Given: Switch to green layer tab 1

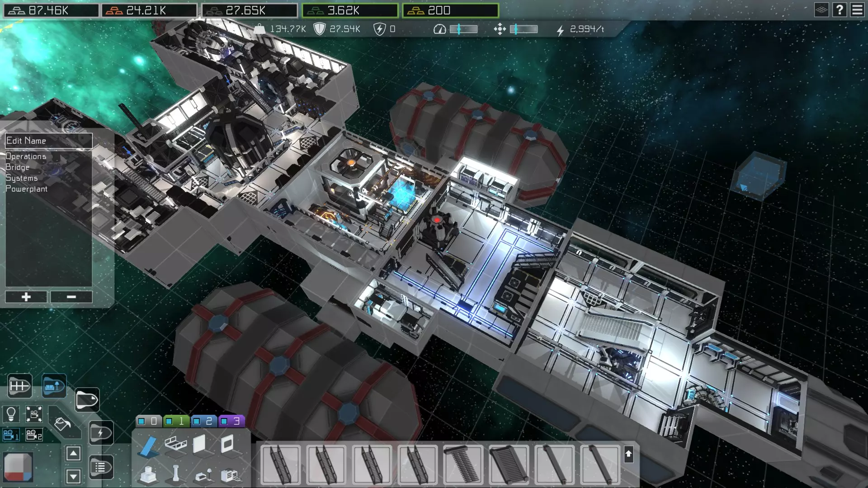Looking at the screenshot, I should 175,421.
